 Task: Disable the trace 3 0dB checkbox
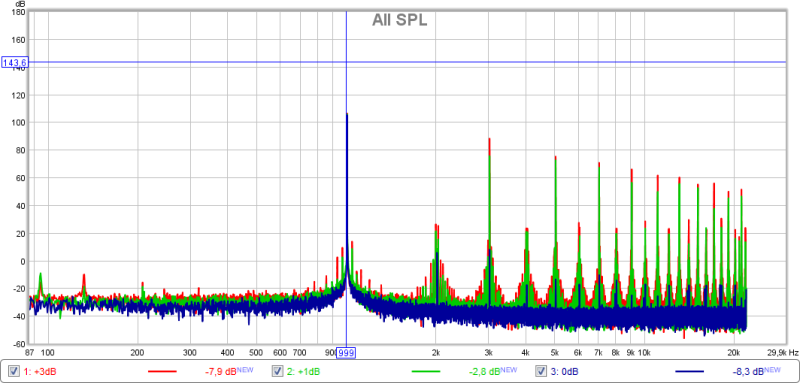540,372
